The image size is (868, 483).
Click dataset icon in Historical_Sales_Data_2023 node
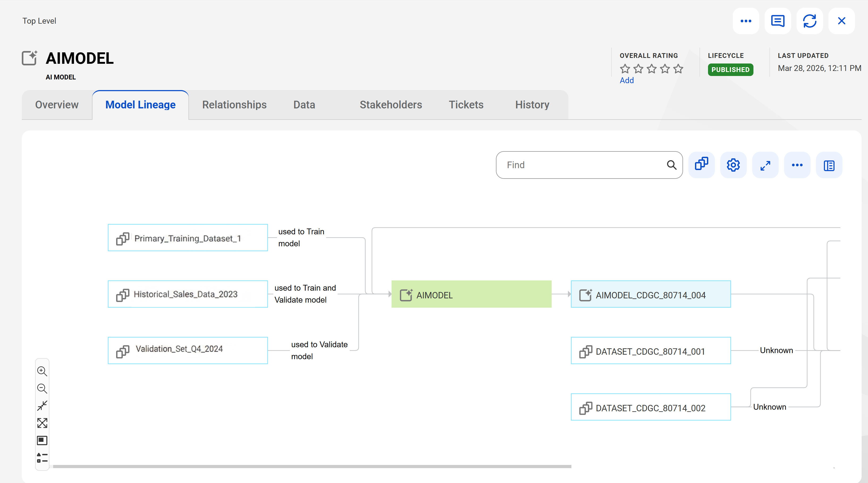coord(123,295)
